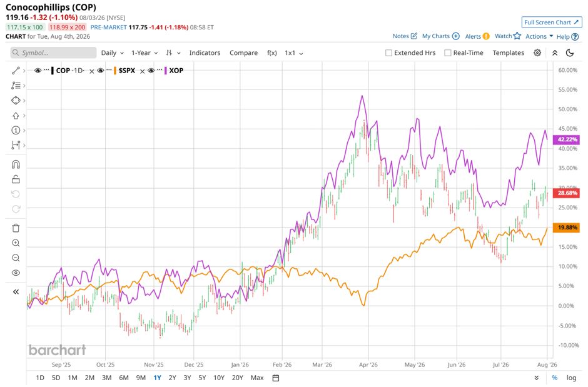Screen dimensions: 588x387
Task: Open the Actions dropdown menu
Action: pos(539,36)
